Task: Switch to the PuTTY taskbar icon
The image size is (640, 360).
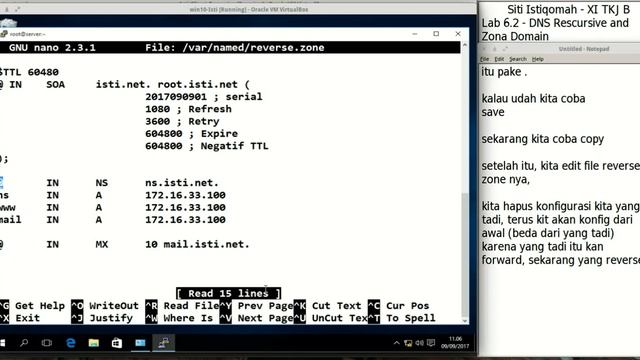Action: coord(164,343)
